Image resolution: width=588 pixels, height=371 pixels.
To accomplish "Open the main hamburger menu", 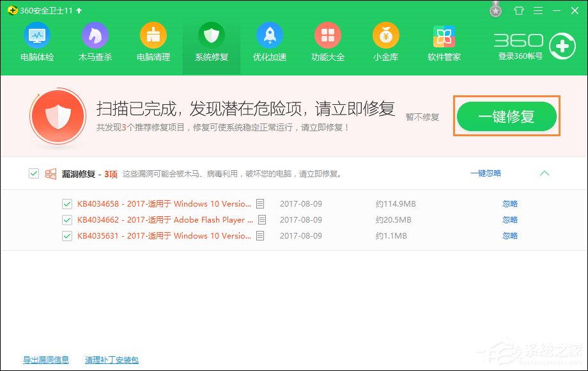I will click(x=538, y=10).
